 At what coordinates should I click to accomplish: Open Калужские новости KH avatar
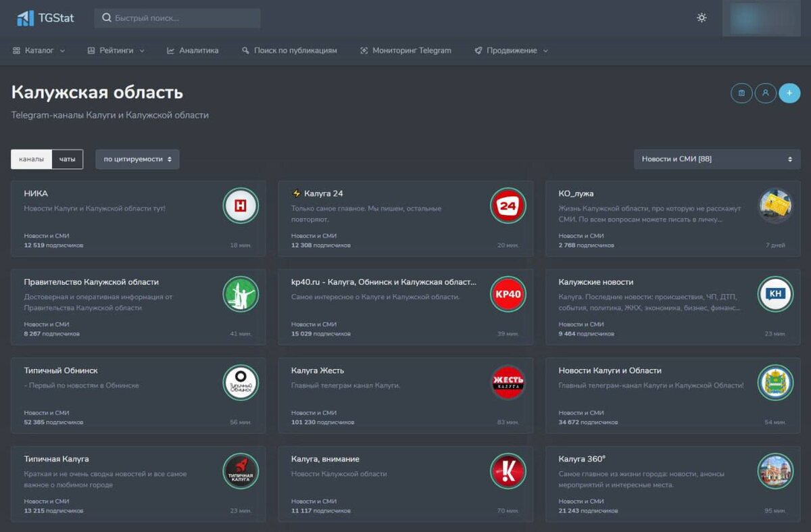(x=775, y=294)
